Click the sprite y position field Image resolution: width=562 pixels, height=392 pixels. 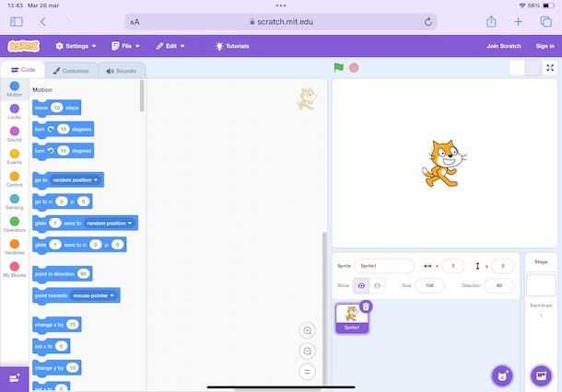click(503, 266)
